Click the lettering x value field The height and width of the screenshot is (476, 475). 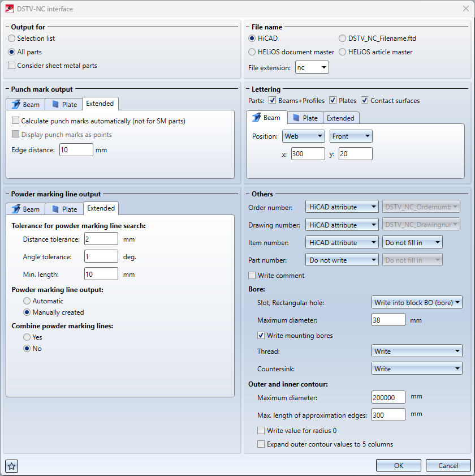[x=308, y=153]
